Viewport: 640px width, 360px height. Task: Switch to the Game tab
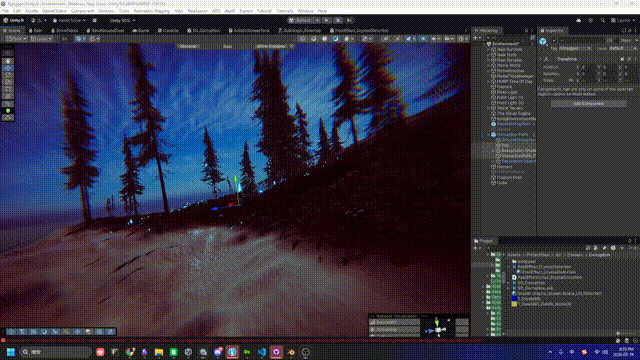tap(141, 31)
